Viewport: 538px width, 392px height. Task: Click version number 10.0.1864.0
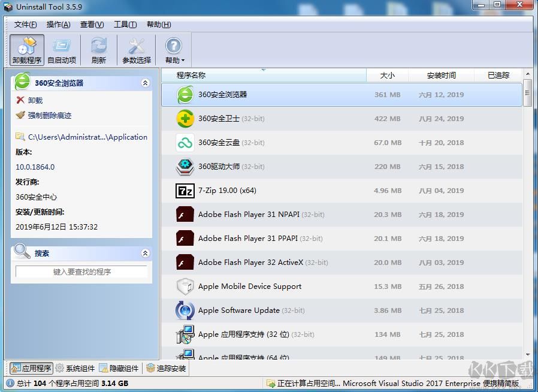tap(35, 167)
